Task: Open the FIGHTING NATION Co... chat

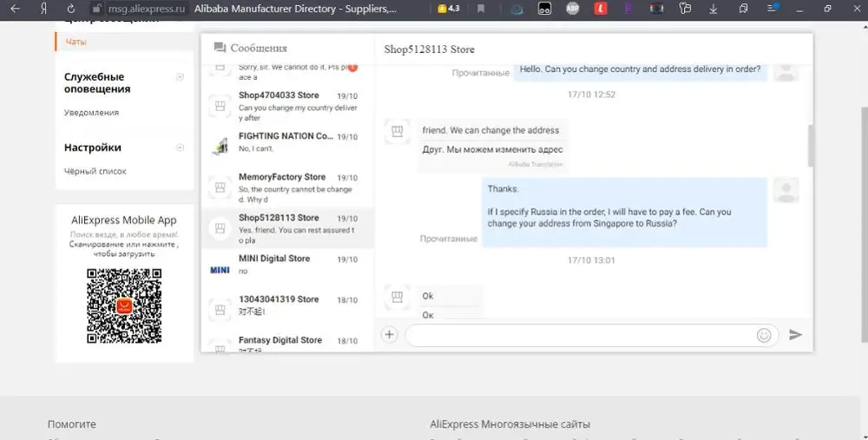Action: click(x=287, y=147)
